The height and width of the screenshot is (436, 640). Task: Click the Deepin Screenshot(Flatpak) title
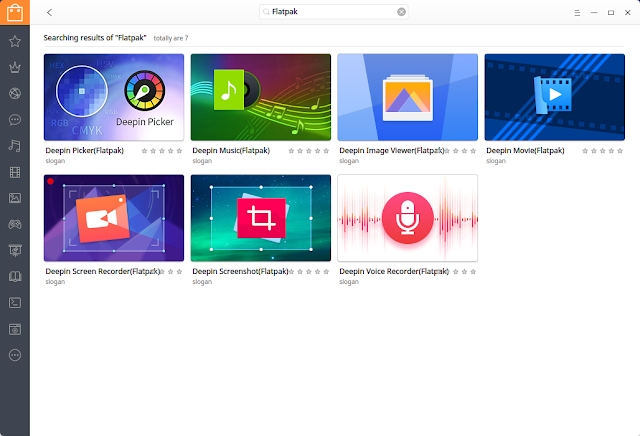(240, 271)
